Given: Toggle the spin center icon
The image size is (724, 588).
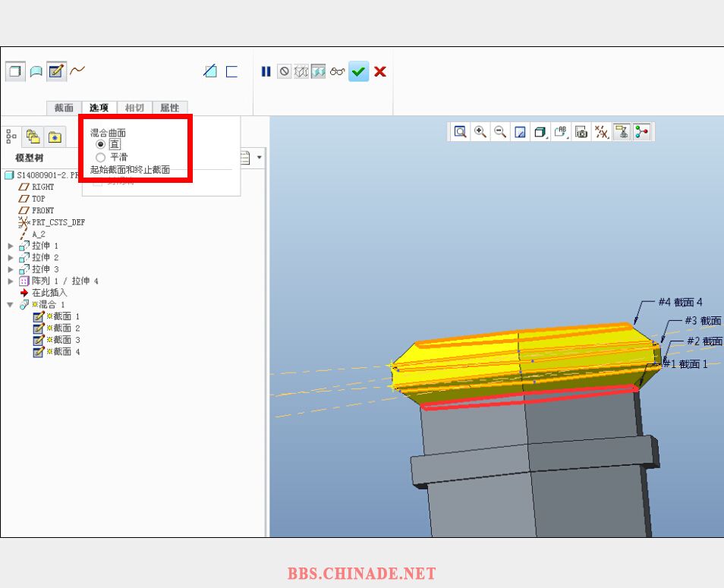Looking at the screenshot, I should (642, 132).
